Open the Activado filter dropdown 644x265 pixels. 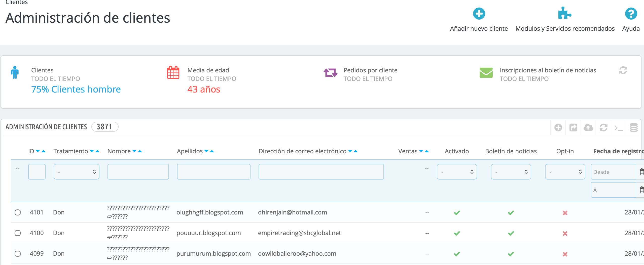click(456, 172)
